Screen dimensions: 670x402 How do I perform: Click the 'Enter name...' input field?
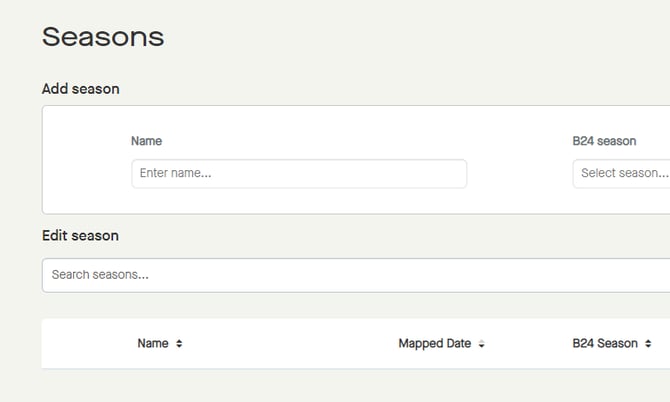(298, 173)
